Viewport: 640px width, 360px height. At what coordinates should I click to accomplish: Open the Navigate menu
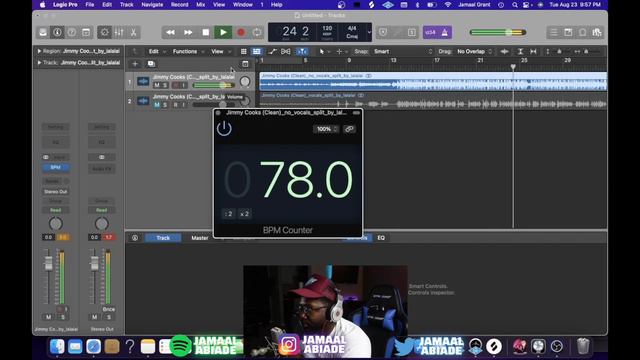click(152, 4)
